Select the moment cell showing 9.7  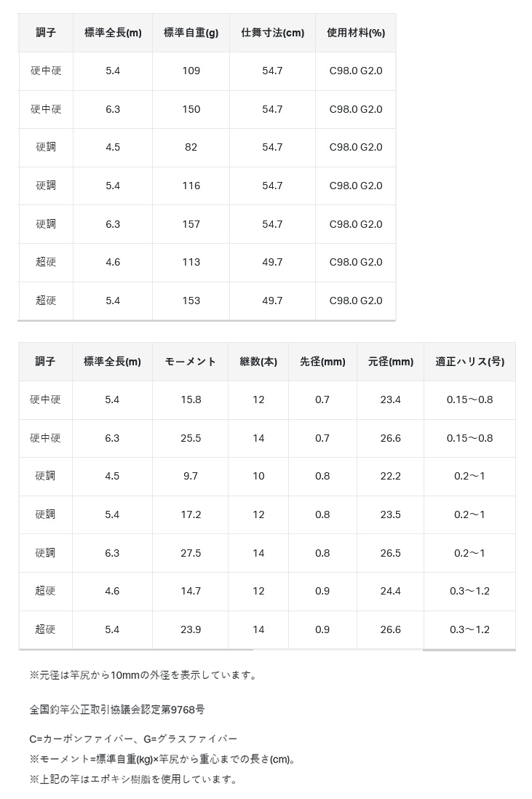191,476
